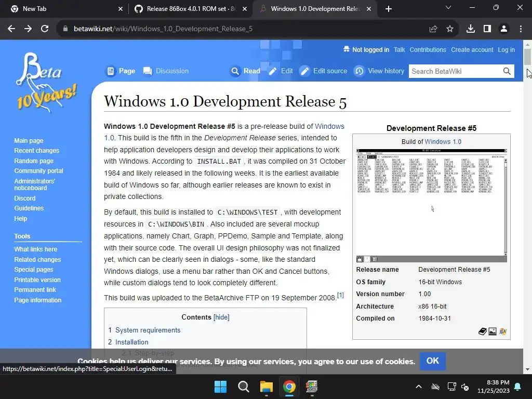This screenshot has height=399, width=532.
Task: Reload the BetaWiki page
Action: (x=45, y=29)
